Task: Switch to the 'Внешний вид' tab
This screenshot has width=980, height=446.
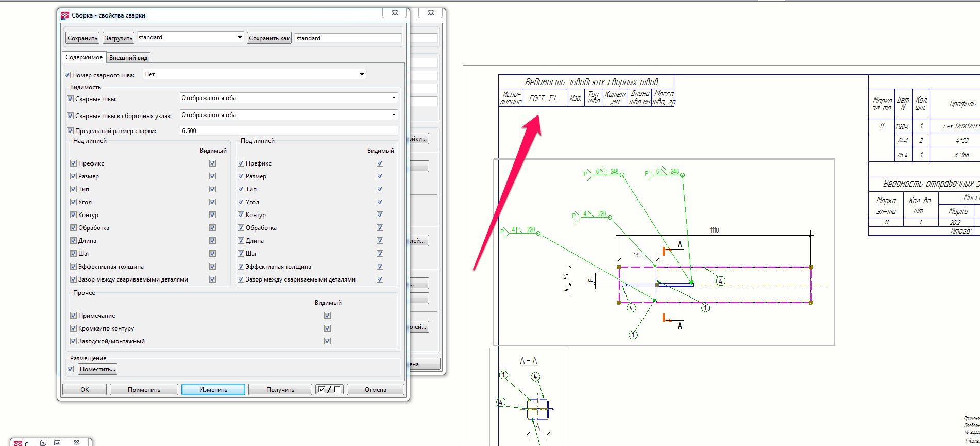Action: tap(128, 58)
